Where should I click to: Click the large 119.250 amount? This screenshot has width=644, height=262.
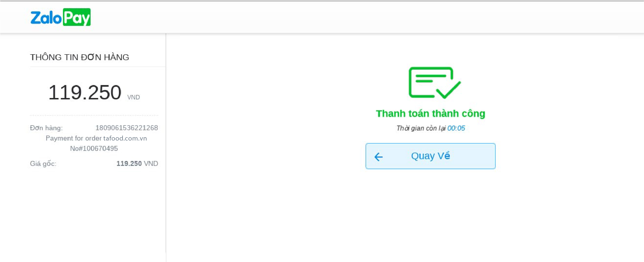85,92
